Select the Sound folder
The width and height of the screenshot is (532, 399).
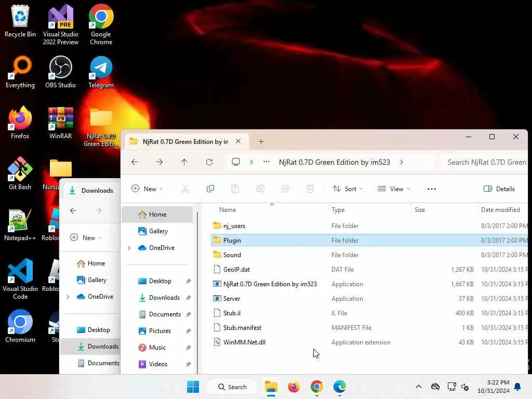click(x=369, y=255)
